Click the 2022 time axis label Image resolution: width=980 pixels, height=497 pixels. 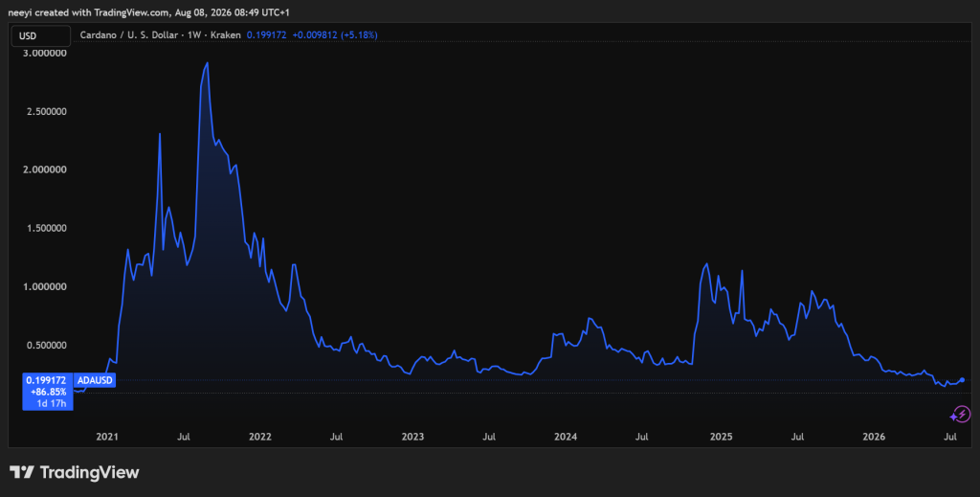coord(260,437)
